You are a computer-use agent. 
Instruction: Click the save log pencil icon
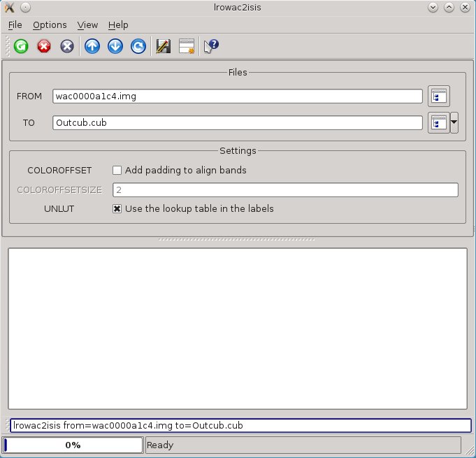pyautogui.click(x=164, y=47)
